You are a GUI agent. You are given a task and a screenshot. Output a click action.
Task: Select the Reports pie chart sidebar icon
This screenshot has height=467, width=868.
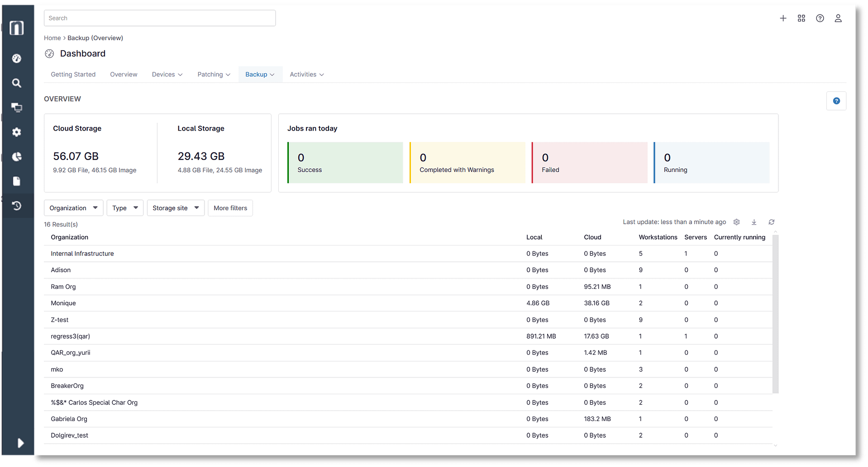pyautogui.click(x=17, y=157)
